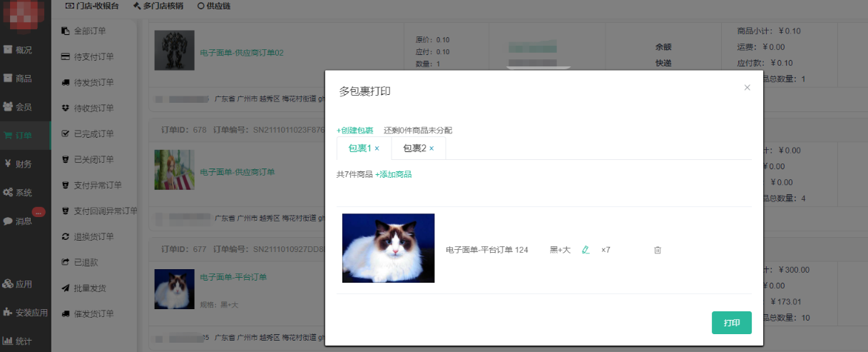Screen dimensions: 868x352
Task: Delete the product with the trash icon
Action: click(x=658, y=250)
